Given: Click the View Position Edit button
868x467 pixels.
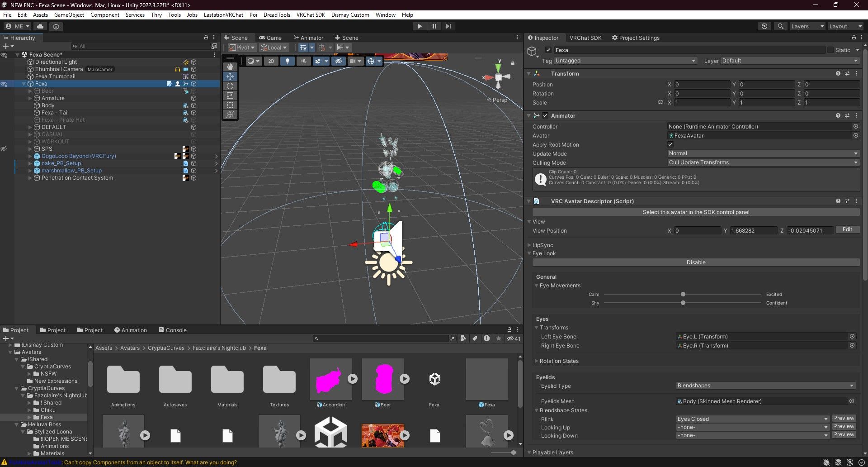Looking at the screenshot, I should [x=847, y=230].
